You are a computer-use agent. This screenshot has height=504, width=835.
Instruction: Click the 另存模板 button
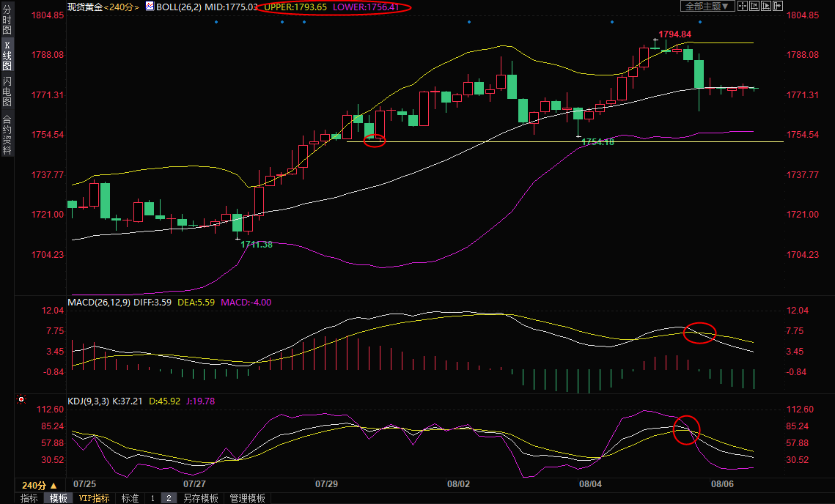(x=200, y=498)
